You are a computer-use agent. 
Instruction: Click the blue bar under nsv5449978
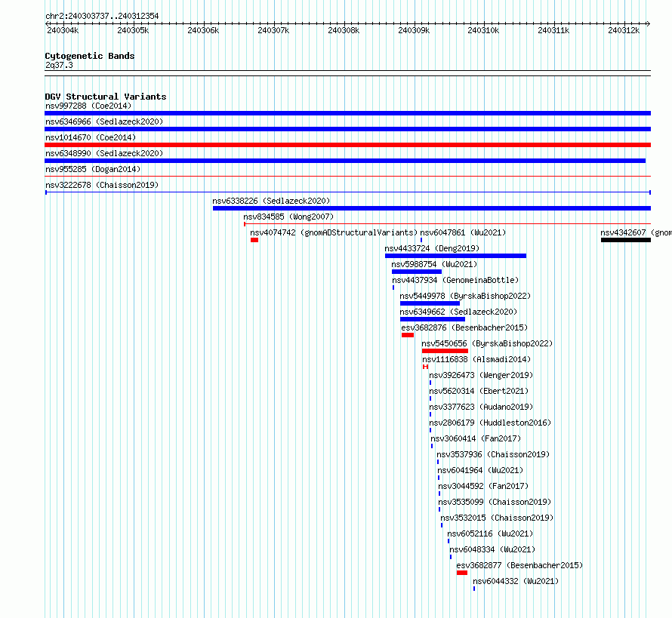430,303
